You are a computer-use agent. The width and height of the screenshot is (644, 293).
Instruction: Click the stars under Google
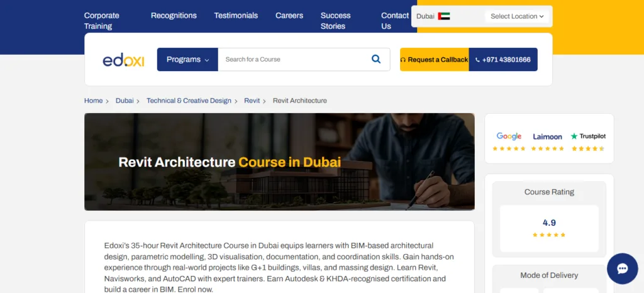509,148
